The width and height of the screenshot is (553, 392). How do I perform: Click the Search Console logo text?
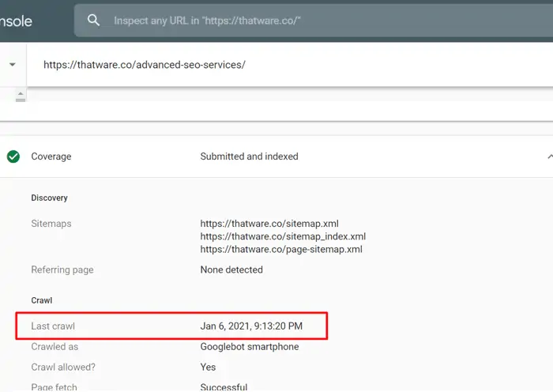click(x=17, y=21)
